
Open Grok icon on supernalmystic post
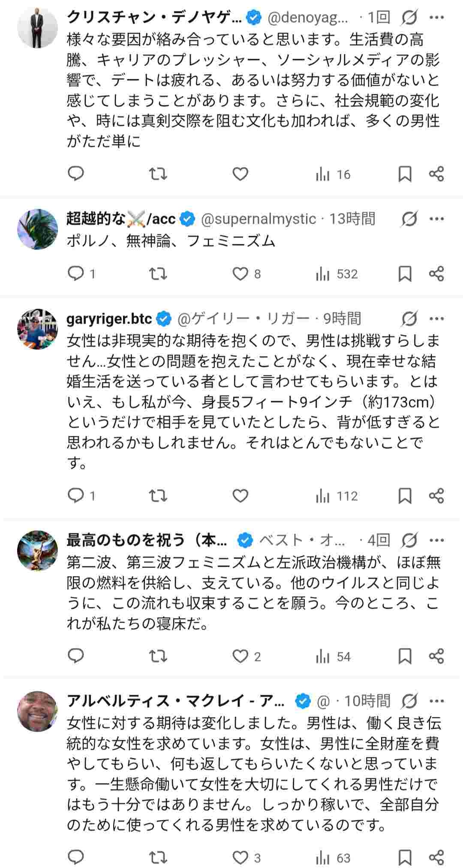(x=409, y=219)
